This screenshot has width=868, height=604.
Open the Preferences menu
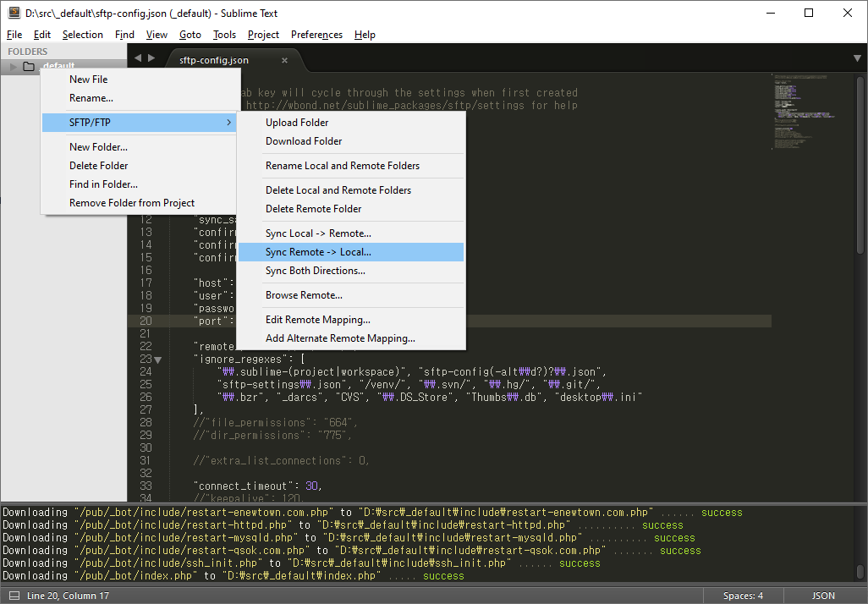pos(316,35)
